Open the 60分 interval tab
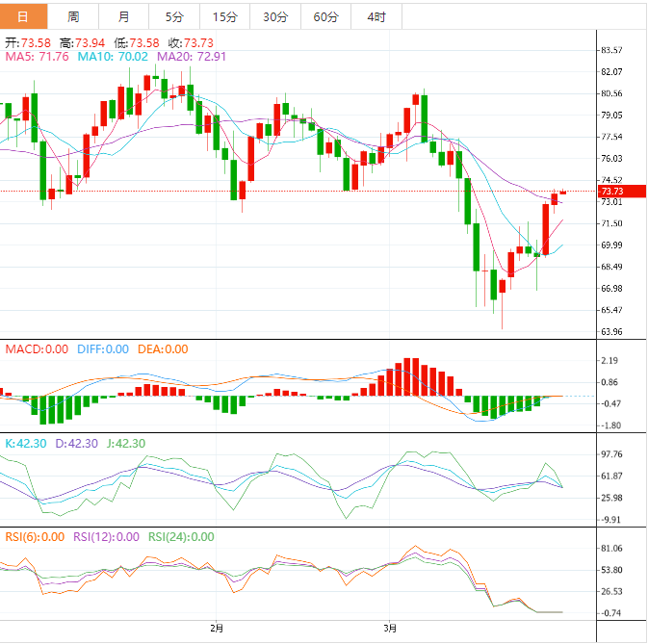This screenshot has height=644, width=648. tap(325, 16)
